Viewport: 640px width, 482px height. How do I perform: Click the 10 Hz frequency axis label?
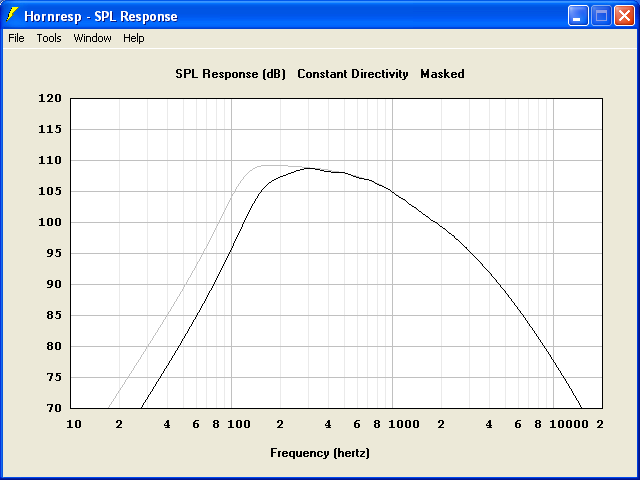pos(74,424)
